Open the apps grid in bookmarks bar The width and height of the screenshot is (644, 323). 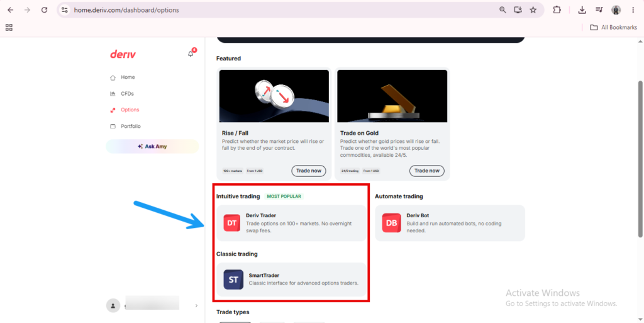coord(9,28)
